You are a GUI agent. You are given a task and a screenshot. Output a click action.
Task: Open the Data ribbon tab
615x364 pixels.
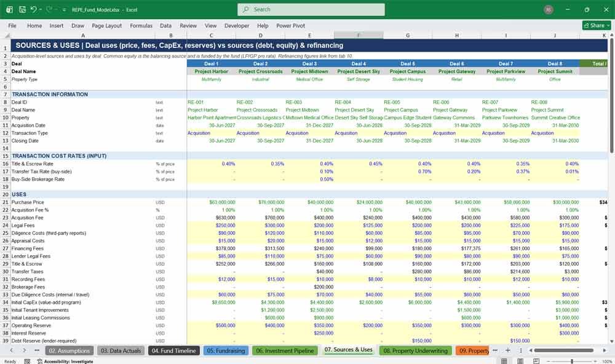point(165,25)
